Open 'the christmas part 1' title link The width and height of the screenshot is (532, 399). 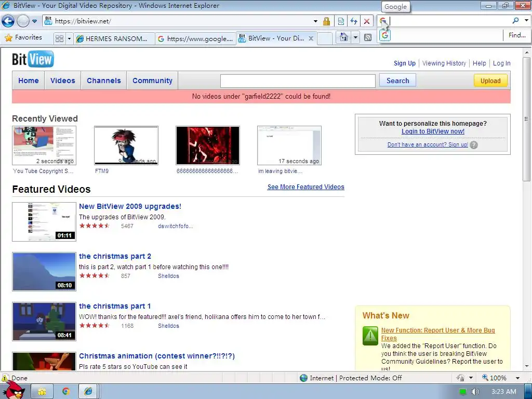point(115,306)
